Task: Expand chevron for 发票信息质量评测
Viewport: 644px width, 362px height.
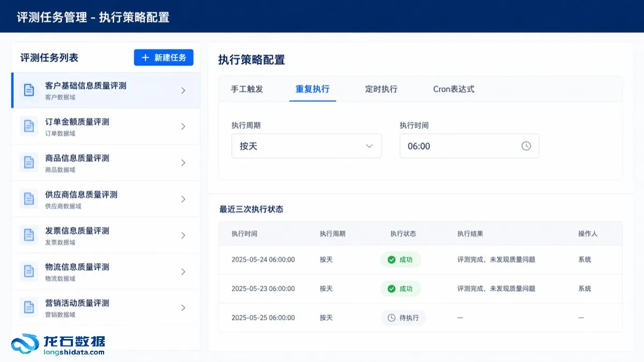Action: pos(183,235)
